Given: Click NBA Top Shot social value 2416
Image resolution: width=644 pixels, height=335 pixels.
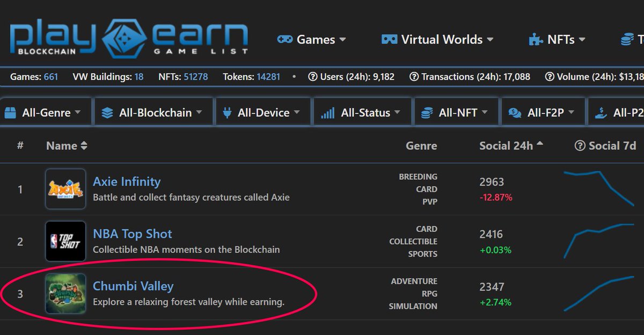Looking at the screenshot, I should coord(491,235).
